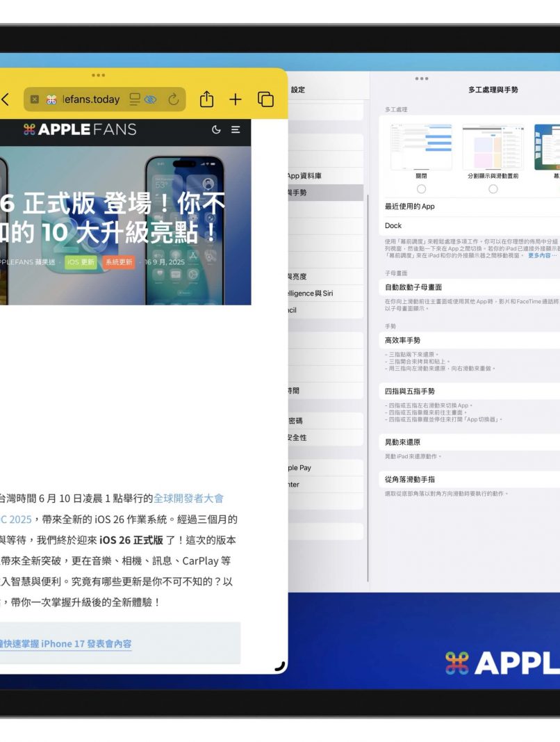Click the iOS 更新 green category tag
Screen dimensions: 560x742
pyautogui.click(x=81, y=262)
